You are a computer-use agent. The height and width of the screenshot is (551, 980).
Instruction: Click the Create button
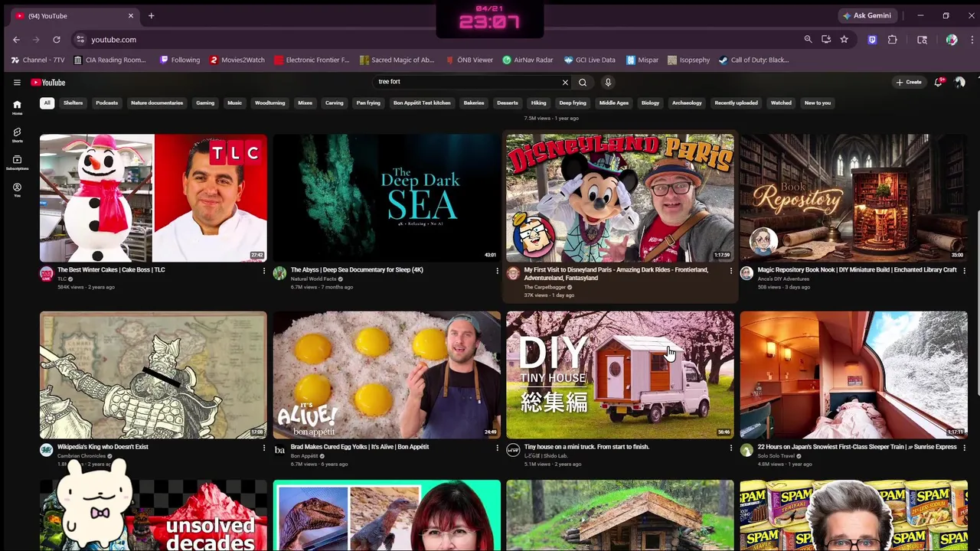(x=909, y=82)
